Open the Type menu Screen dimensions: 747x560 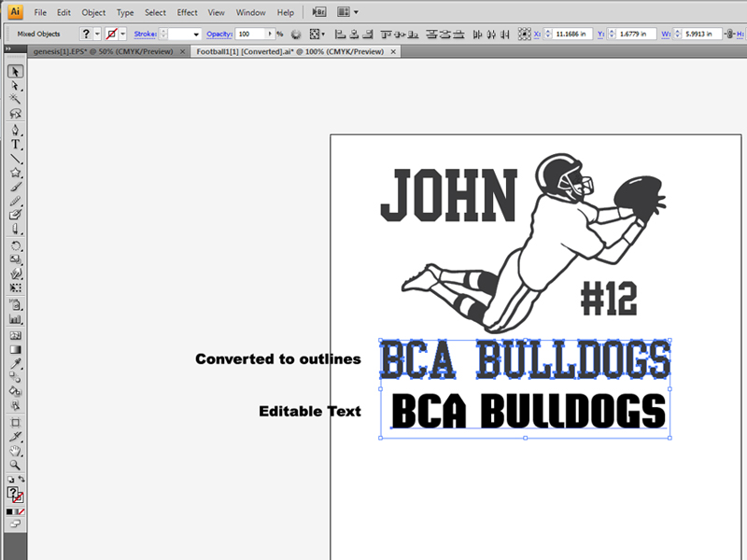point(125,12)
